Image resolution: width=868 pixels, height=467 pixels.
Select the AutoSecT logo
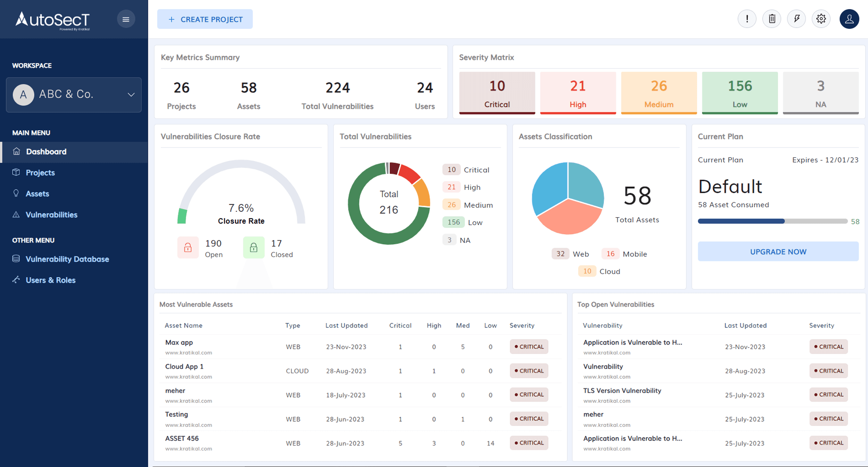point(53,20)
